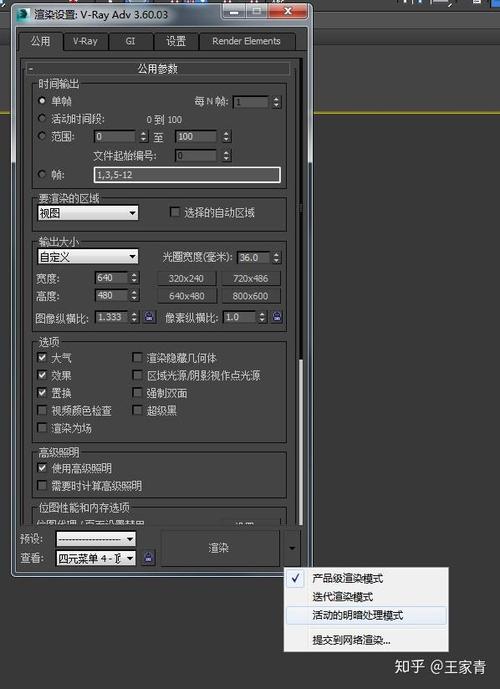Open 要渲染的区域 视图 dropdown

(88, 213)
